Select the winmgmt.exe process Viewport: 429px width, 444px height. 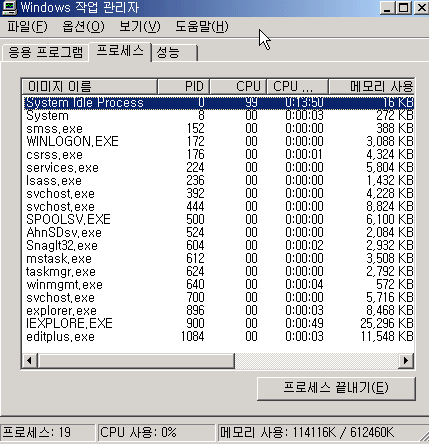[218, 285]
